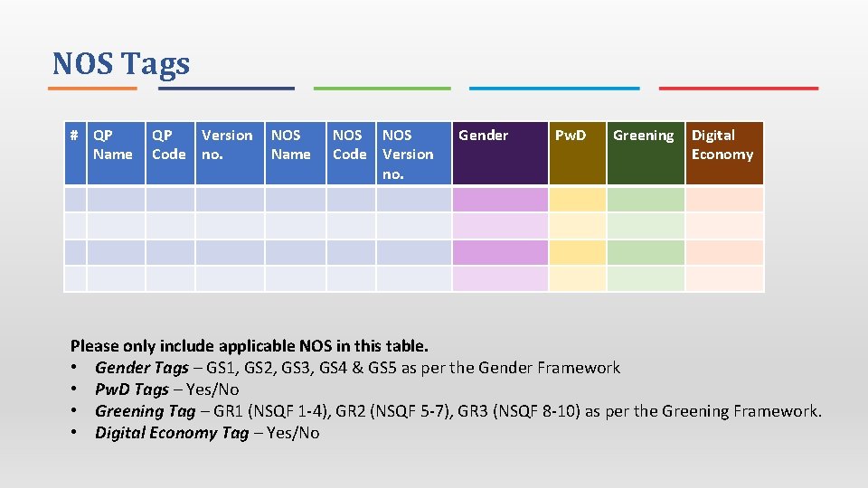Click the 'Digital Economy' header cell
The image size is (868, 488).
pyautogui.click(x=724, y=154)
